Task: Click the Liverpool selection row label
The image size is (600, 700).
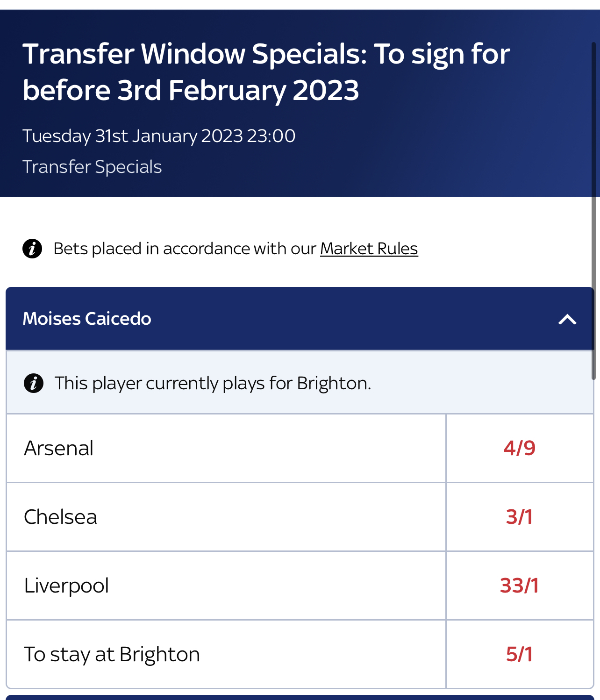Action: (66, 586)
